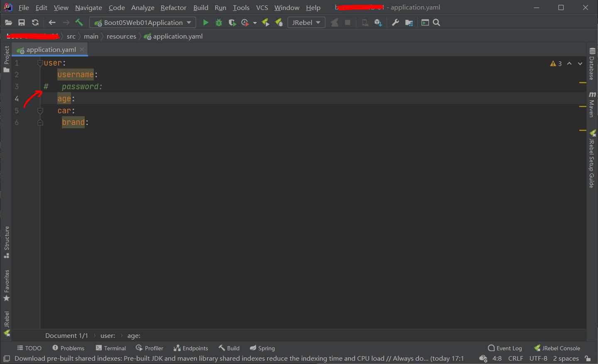The width and height of the screenshot is (598, 364).
Task: Open the Structure tool window on the left
Action: [6, 242]
